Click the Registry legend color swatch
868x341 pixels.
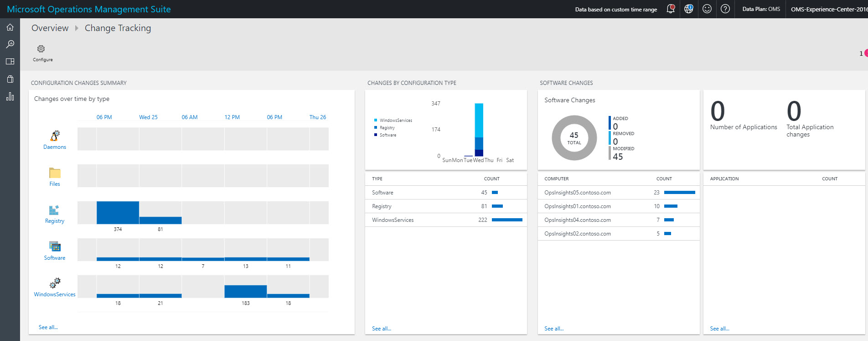coord(376,128)
